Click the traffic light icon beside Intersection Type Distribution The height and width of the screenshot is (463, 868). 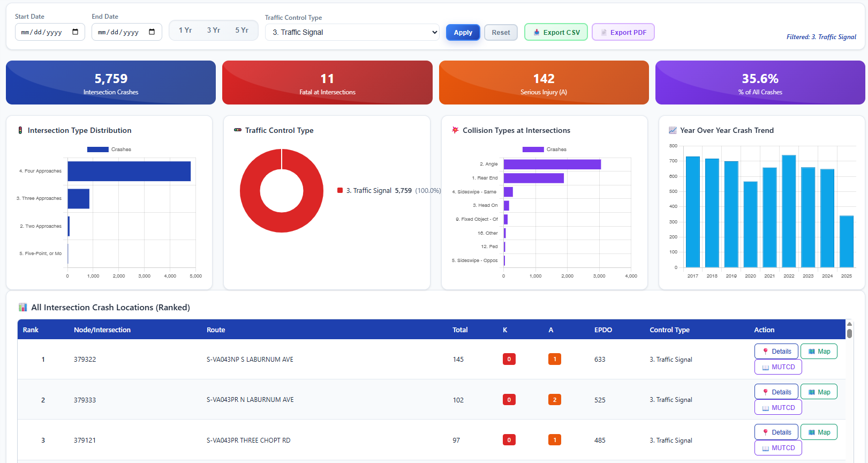pos(20,130)
